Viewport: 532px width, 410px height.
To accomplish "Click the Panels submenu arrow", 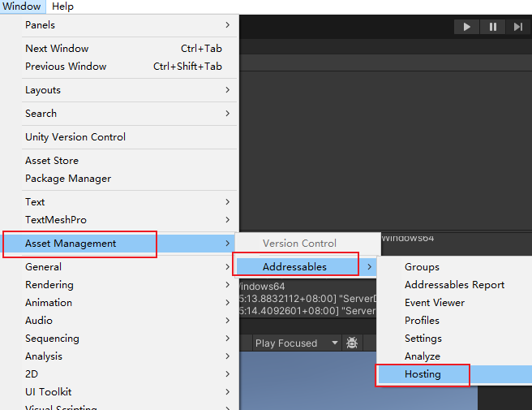I will 228,25.
